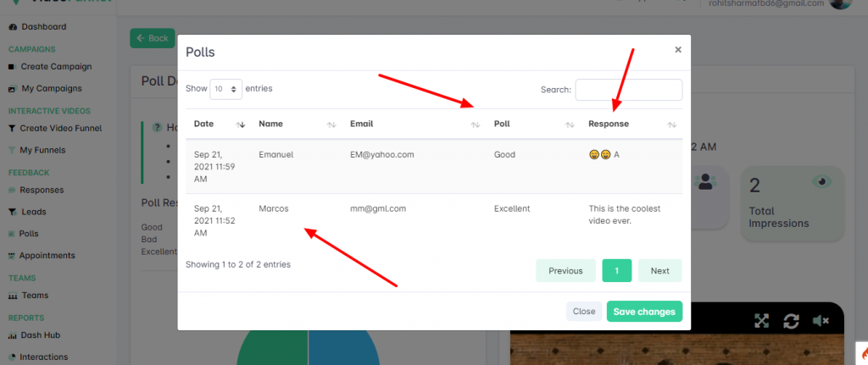
Task: Click the Responses icon in sidebar
Action: (x=12, y=191)
